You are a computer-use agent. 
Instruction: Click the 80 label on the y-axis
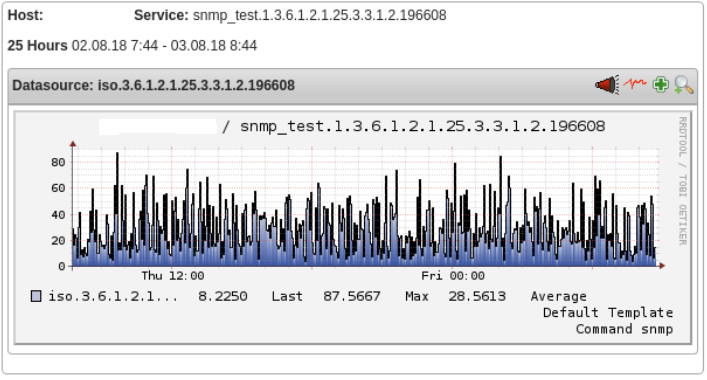pyautogui.click(x=58, y=162)
